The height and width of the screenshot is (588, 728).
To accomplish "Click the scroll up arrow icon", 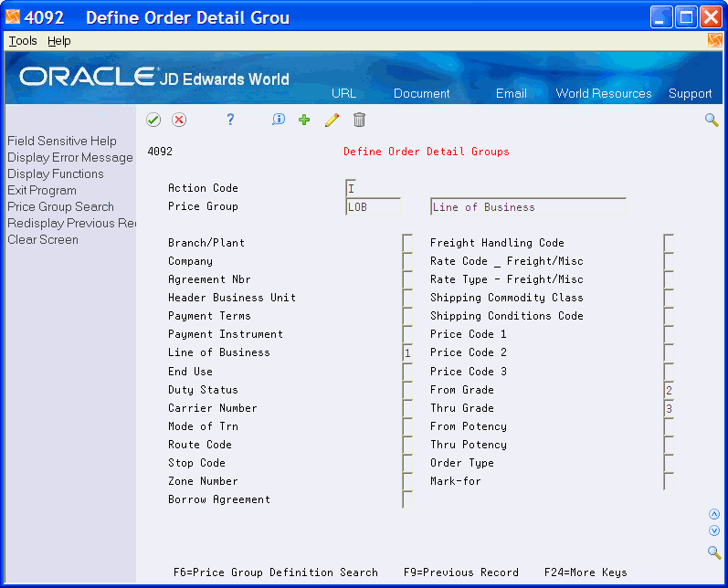I will pyautogui.click(x=714, y=514).
